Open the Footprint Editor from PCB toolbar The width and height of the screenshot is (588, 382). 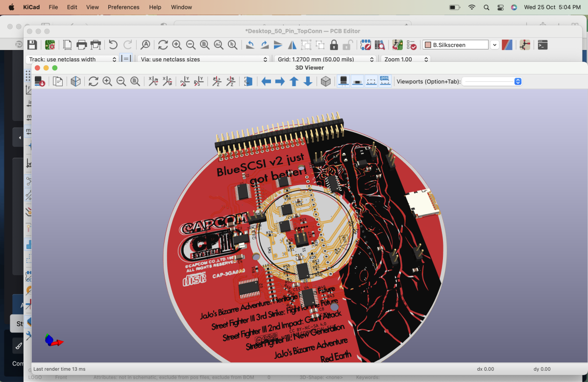tap(366, 45)
